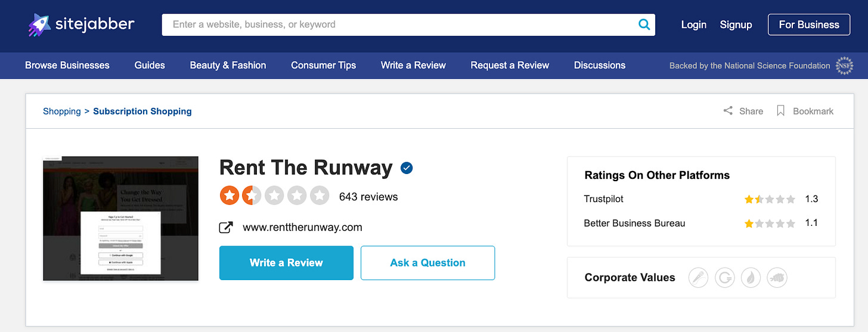
Task: Click the Corporate Values label
Action: tap(630, 278)
